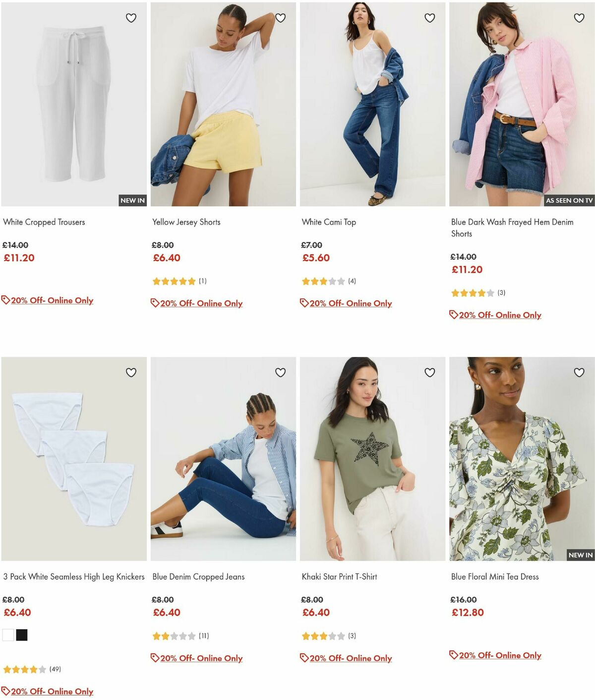This screenshot has height=700, width=595.
Task: Click the 3-star rating on the denim shorts
Action: click(x=473, y=293)
